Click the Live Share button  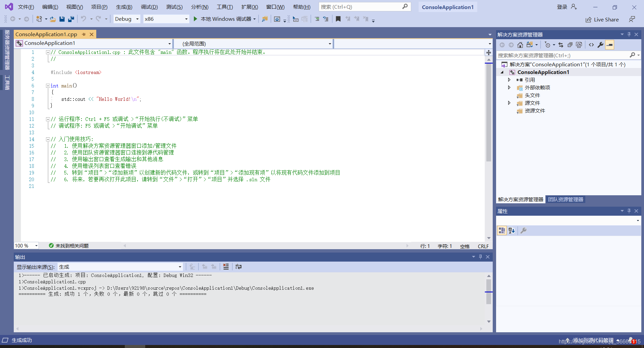tap(602, 19)
